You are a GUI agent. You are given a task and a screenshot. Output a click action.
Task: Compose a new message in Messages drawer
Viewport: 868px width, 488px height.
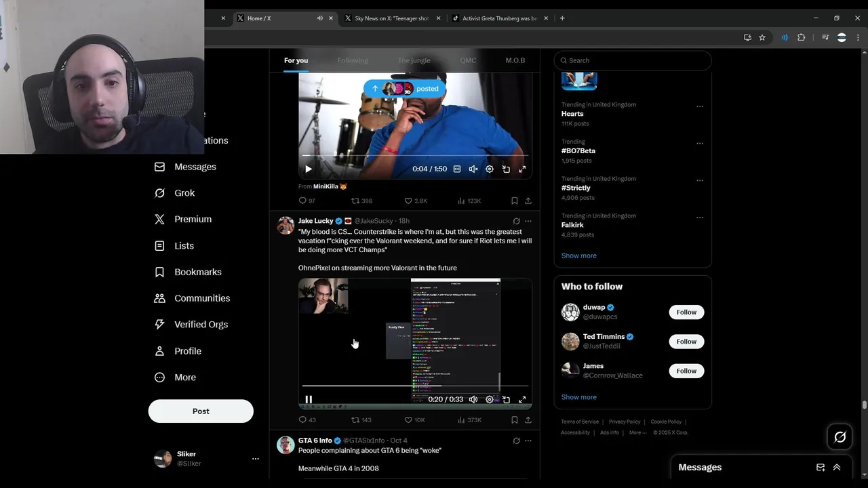pos(821,468)
